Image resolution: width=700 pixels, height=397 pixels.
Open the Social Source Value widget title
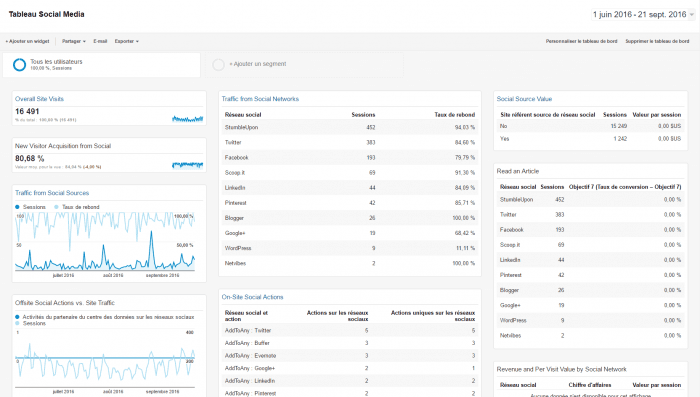pos(524,99)
